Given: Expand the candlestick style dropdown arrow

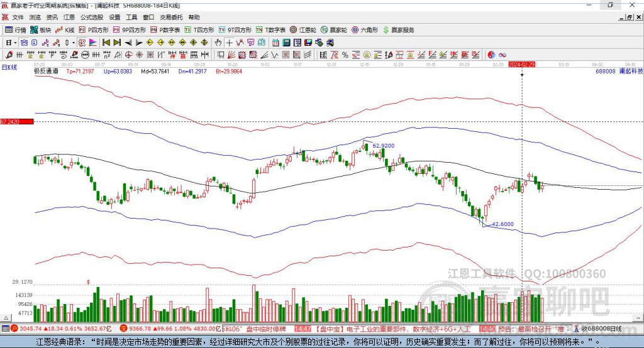Looking at the screenshot, I should [x=74, y=43].
